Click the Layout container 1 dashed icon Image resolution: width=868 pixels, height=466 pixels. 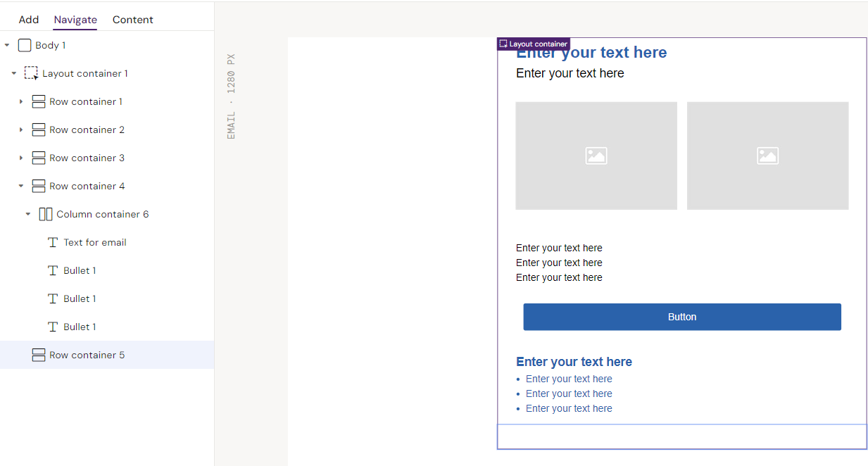click(31, 73)
